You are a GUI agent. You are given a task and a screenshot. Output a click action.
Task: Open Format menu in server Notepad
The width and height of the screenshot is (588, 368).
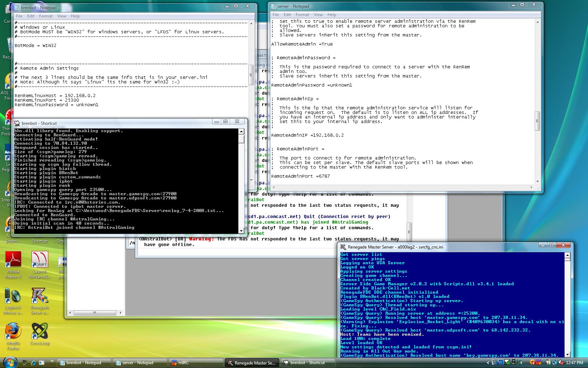[302, 15]
